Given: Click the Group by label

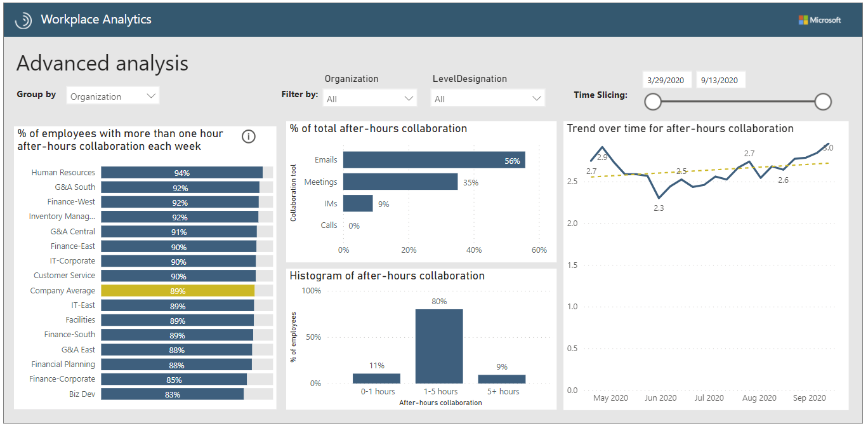Looking at the screenshot, I should point(36,94).
